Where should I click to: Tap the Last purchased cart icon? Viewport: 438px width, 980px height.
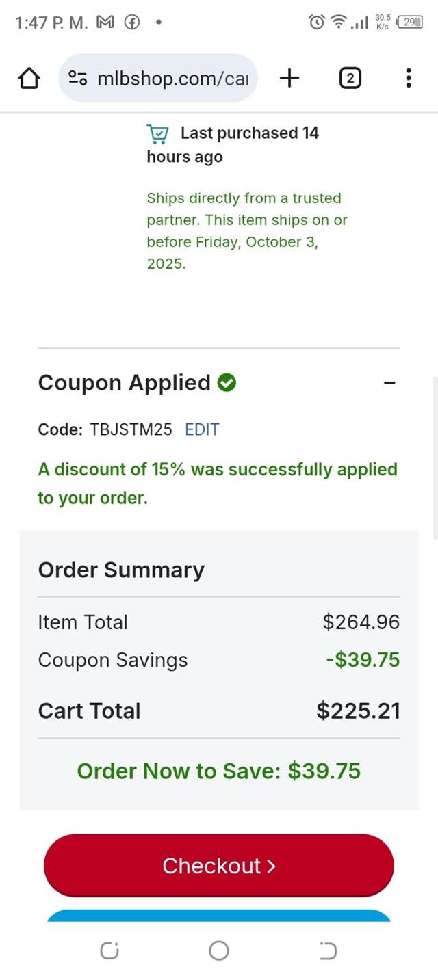pos(158,133)
